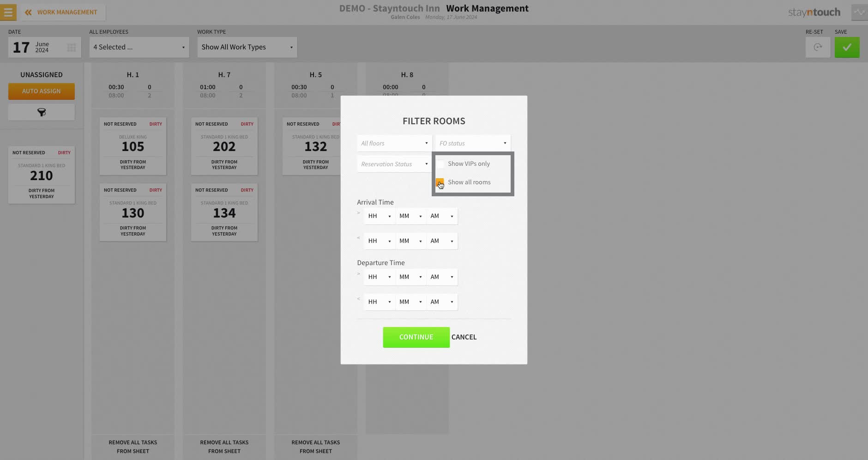Screen dimensions: 868x460
Task: Open Arrival Time after AM dropdown
Action: 442,216
